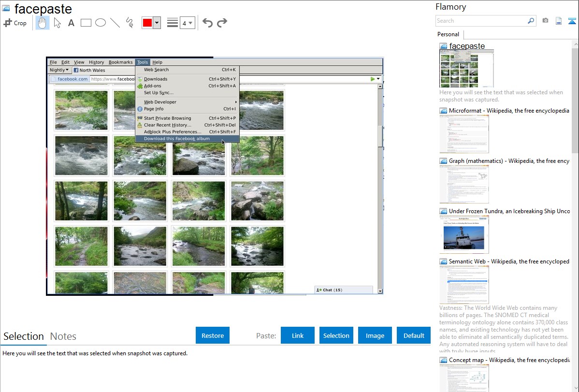Click the Restore button
This screenshot has width=579, height=392.
213,335
